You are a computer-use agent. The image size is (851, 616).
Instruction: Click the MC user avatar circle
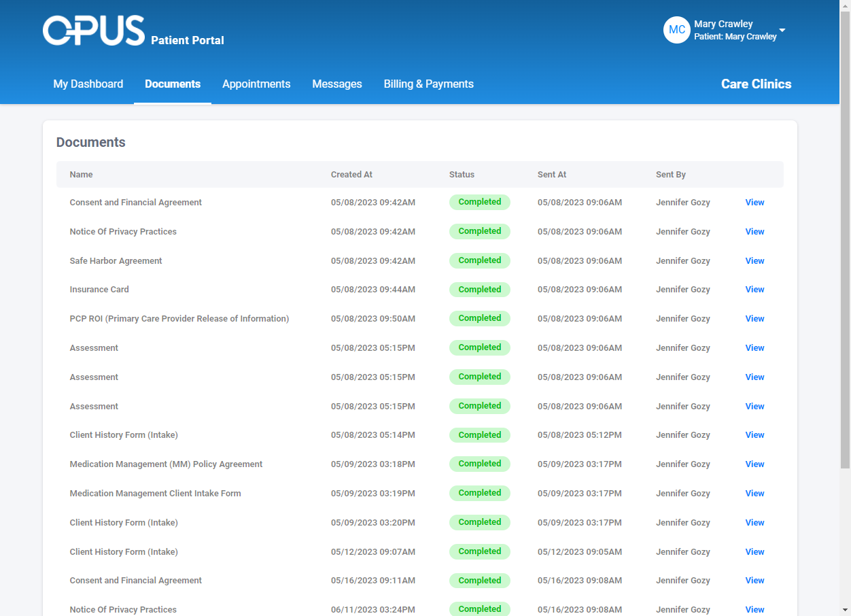677,30
